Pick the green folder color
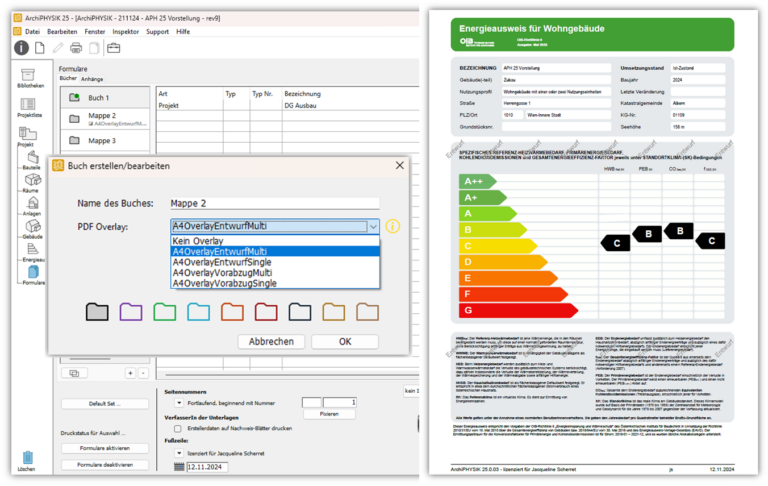Screen dimensions: 768x486 tap(165, 312)
